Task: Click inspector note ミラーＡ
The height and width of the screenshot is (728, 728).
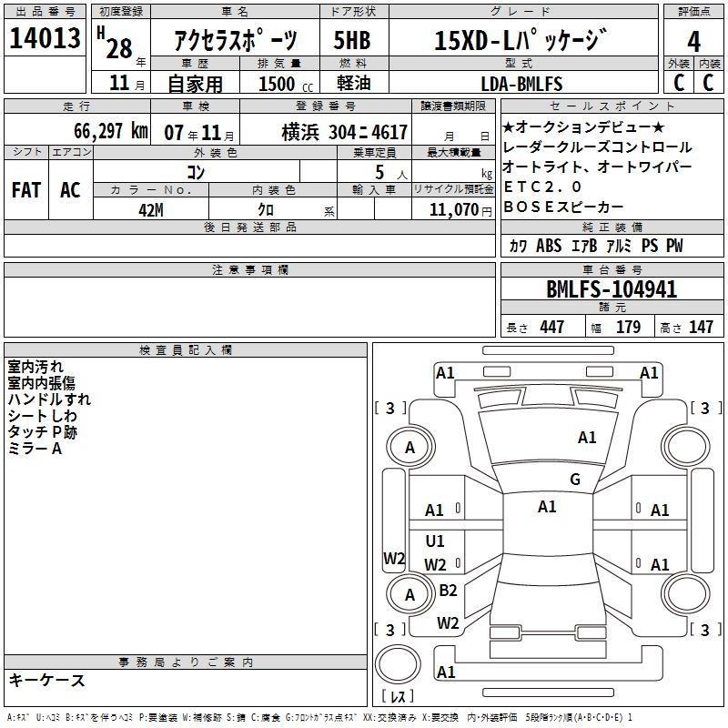Action: click(35, 449)
